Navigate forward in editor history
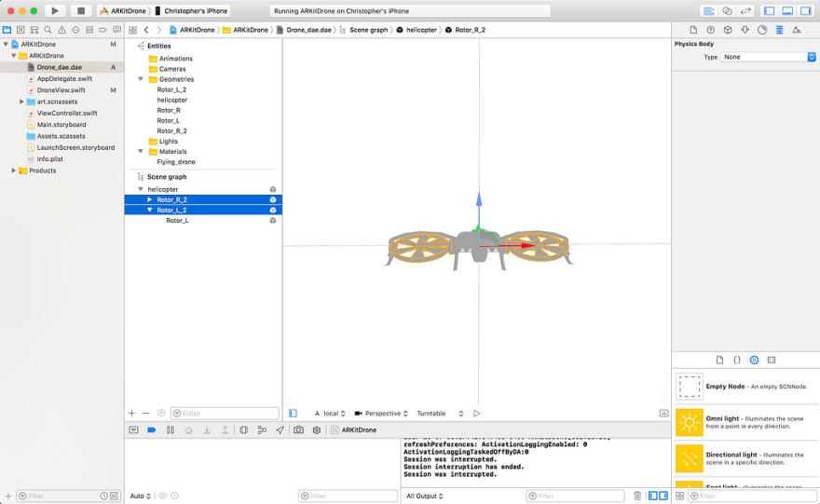This screenshot has height=504, width=820. [159, 30]
